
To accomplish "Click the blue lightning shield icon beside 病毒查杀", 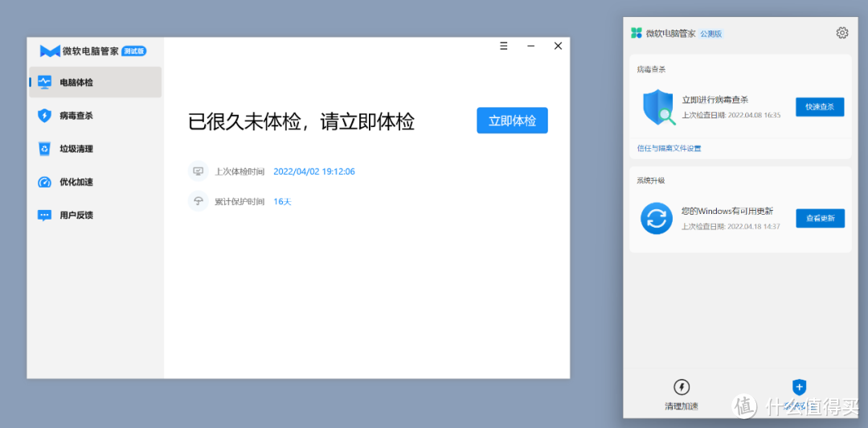I will click(44, 115).
